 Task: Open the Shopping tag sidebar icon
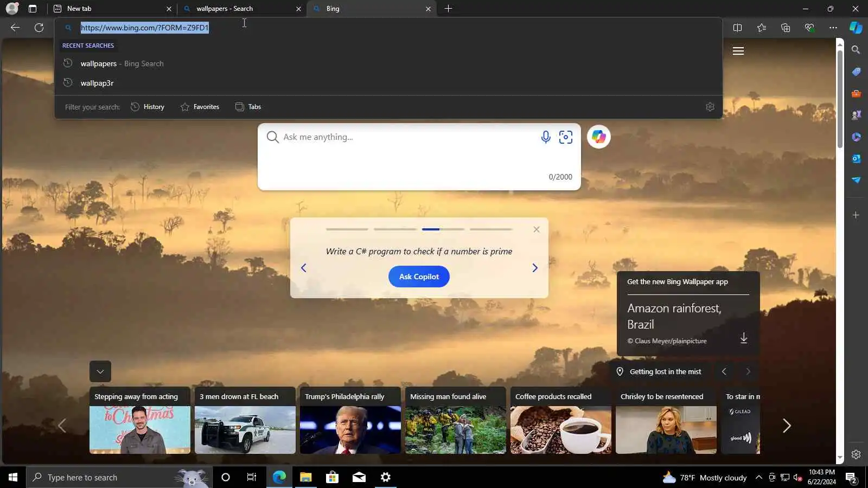(856, 72)
